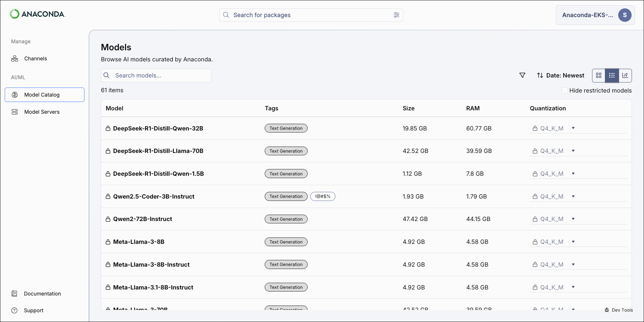Click lock icon beside DeepSeek-R1-Distill-Qwen-32B
Image resolution: width=644 pixels, height=322 pixels.
(x=108, y=128)
